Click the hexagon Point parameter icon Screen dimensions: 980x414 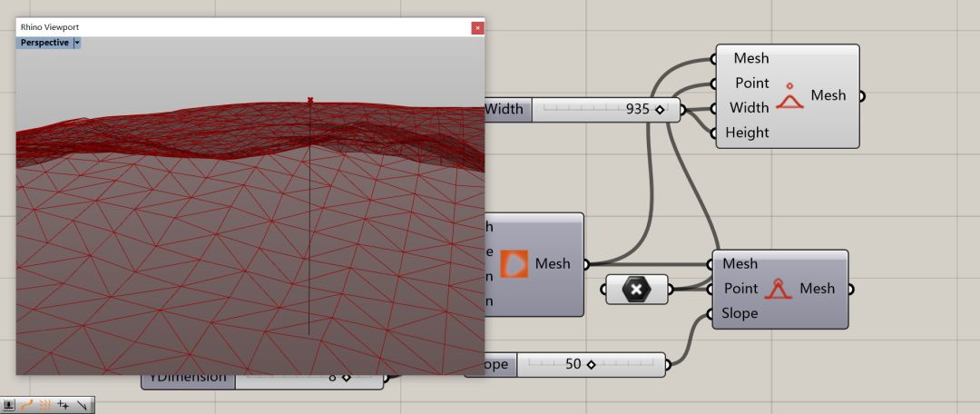pyautogui.click(x=636, y=290)
